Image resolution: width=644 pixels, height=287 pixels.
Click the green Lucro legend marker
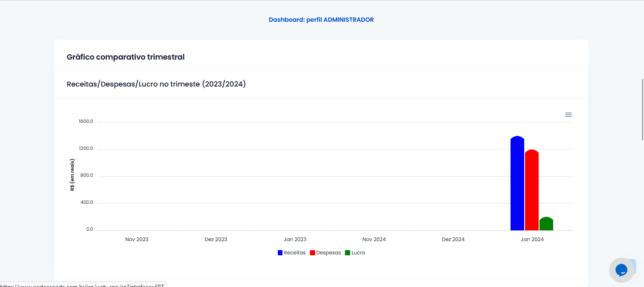point(347,253)
